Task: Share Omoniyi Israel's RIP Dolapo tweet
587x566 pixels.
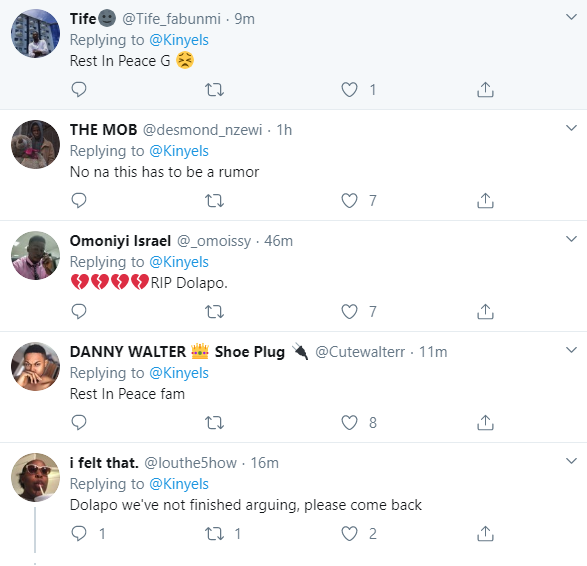Action: [x=485, y=311]
